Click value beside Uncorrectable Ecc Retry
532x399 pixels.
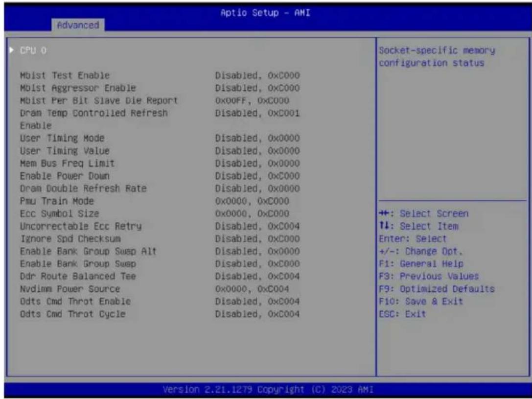point(257,226)
